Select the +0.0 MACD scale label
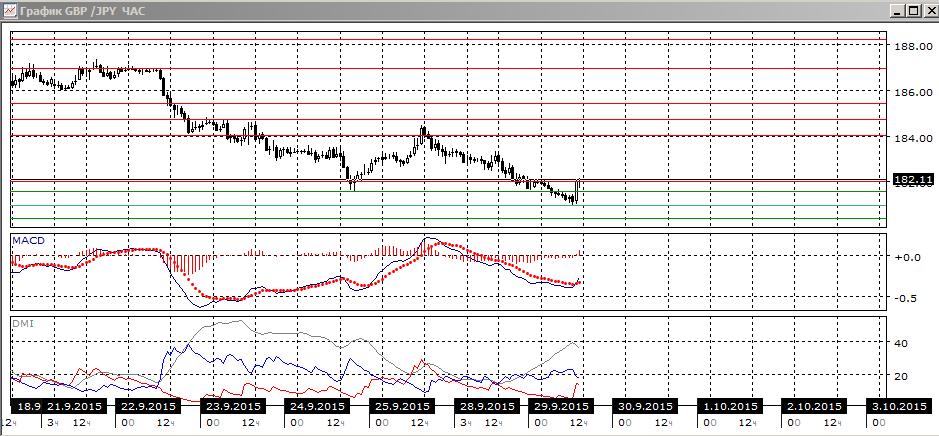The image size is (939, 436). coord(907,258)
